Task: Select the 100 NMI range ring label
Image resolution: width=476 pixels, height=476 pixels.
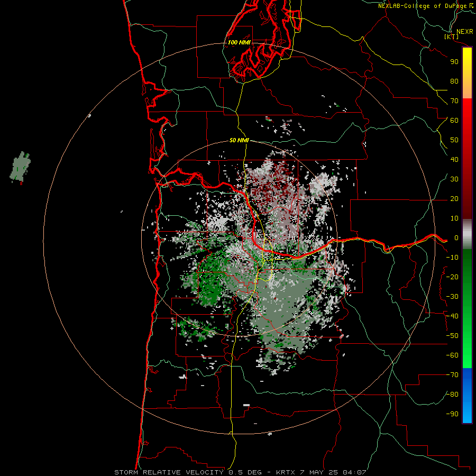Action: coord(239,42)
